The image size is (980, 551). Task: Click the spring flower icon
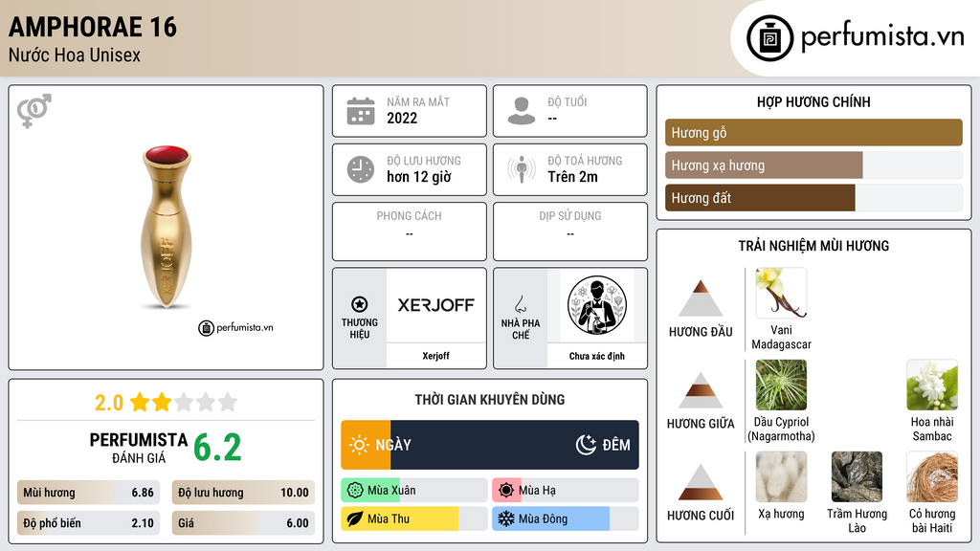coord(355,491)
